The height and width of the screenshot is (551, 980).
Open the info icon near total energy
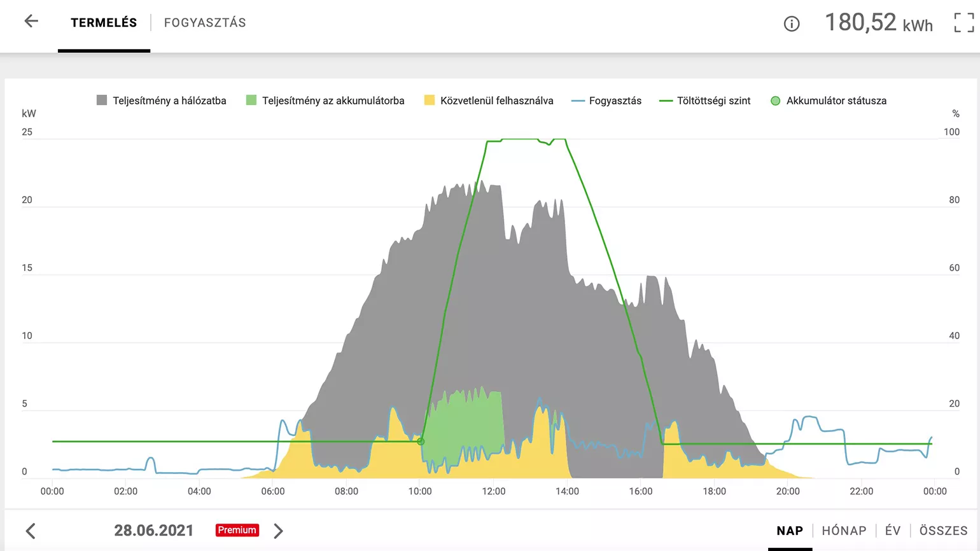tap(791, 24)
